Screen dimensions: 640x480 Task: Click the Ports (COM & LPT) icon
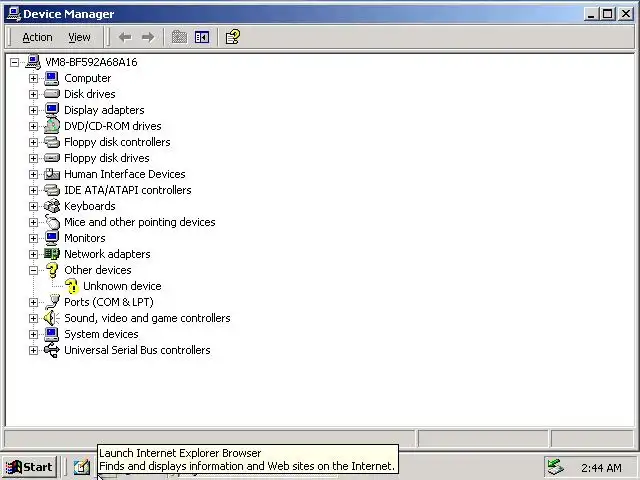[52, 302]
